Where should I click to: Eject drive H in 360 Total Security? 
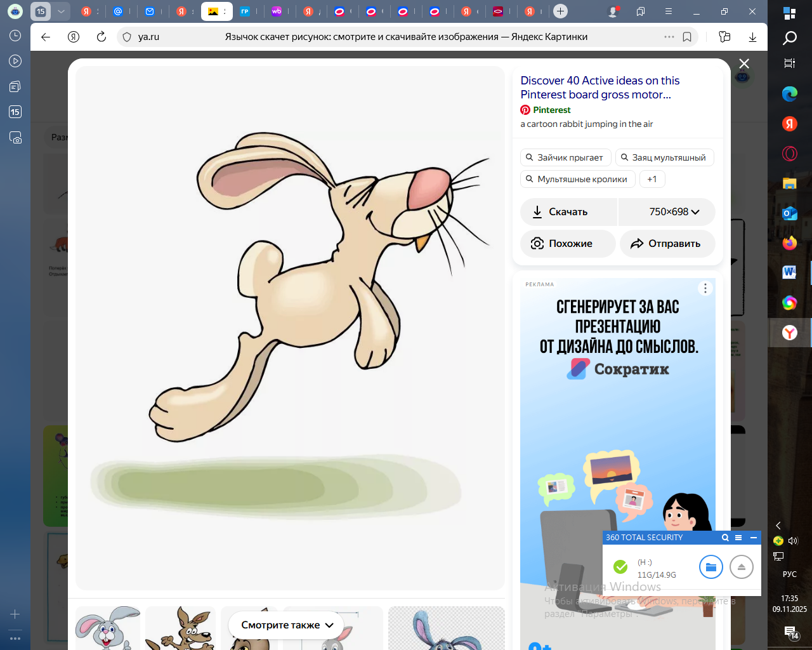(x=741, y=567)
